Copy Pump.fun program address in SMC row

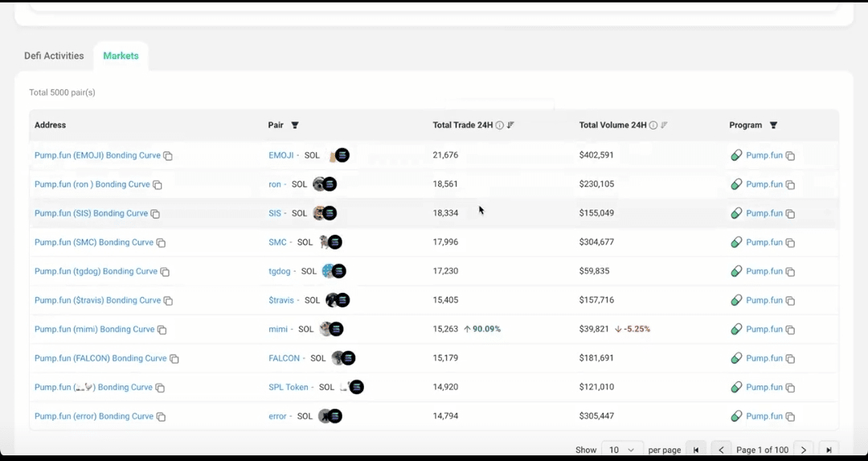tap(790, 243)
